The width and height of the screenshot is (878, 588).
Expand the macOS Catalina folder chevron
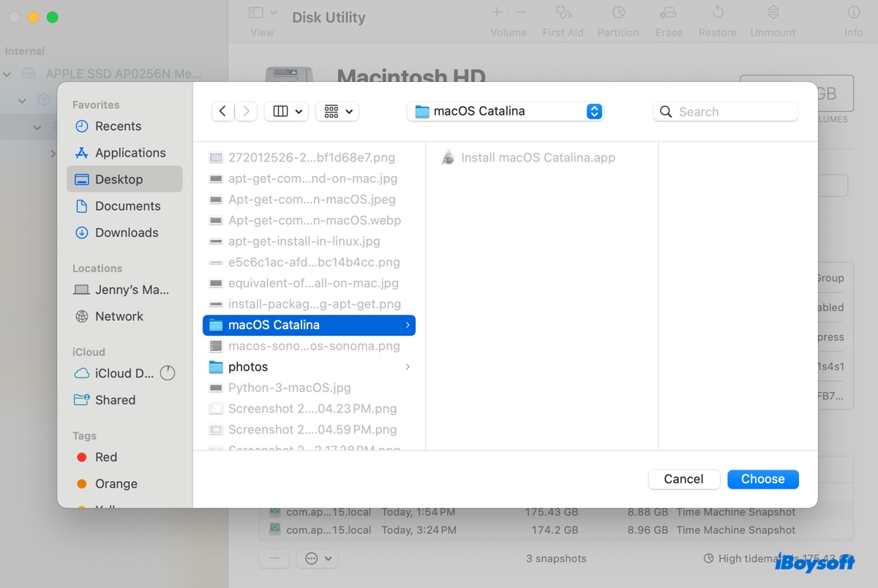408,325
